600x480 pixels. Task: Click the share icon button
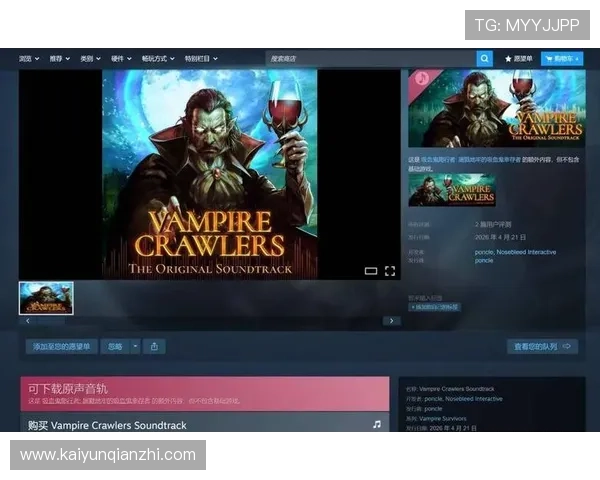pos(154,346)
